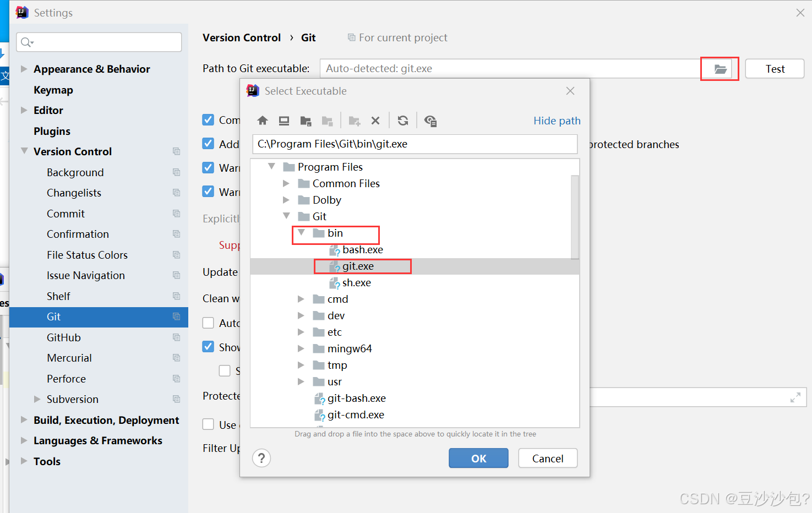This screenshot has width=812, height=513.
Task: Toggle the checkbox directly below Add
Action: pos(208,167)
